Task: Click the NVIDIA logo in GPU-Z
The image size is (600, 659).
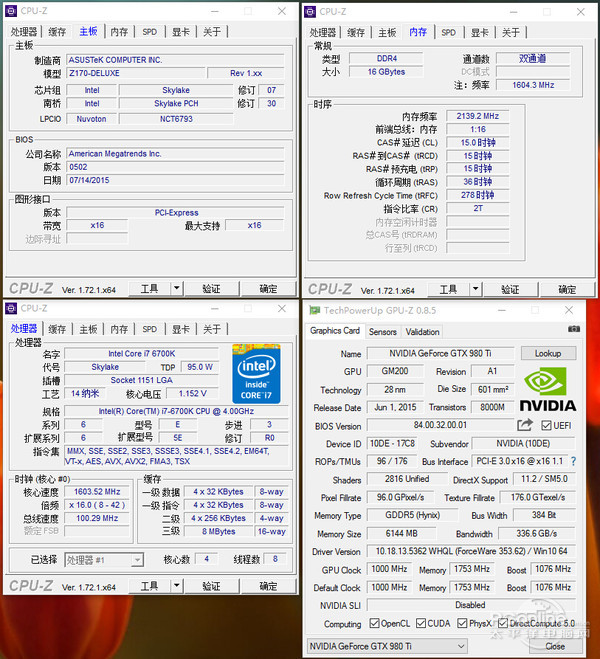Action: [x=548, y=389]
